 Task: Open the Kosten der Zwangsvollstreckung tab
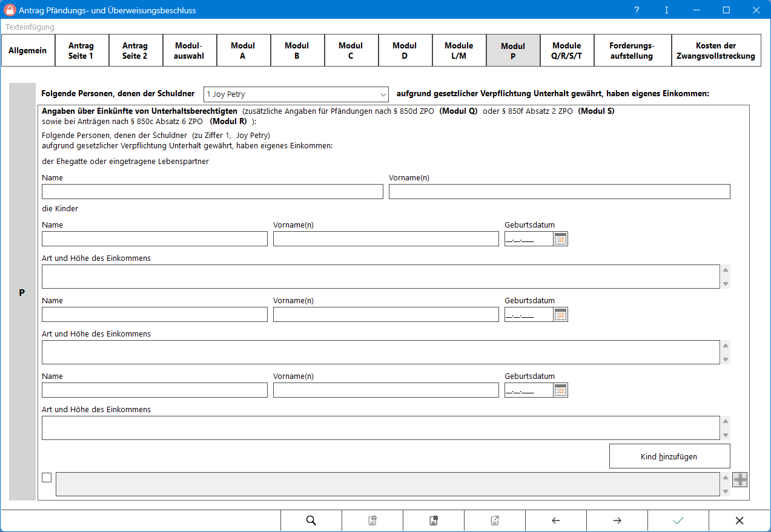(x=716, y=50)
